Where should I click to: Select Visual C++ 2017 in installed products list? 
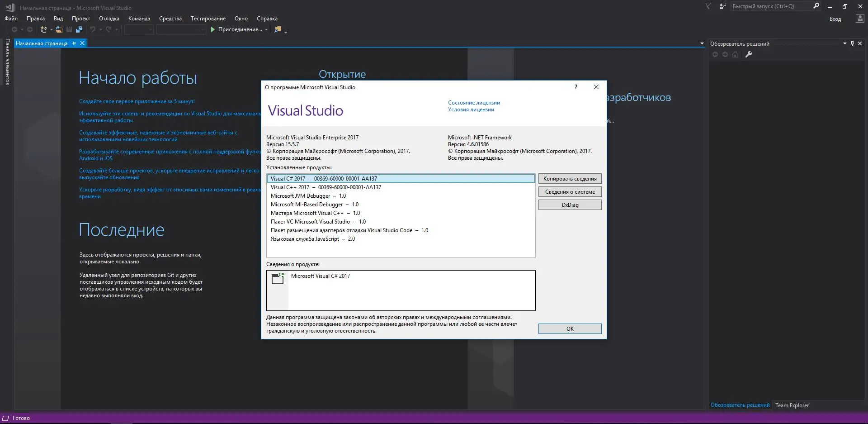pos(325,187)
